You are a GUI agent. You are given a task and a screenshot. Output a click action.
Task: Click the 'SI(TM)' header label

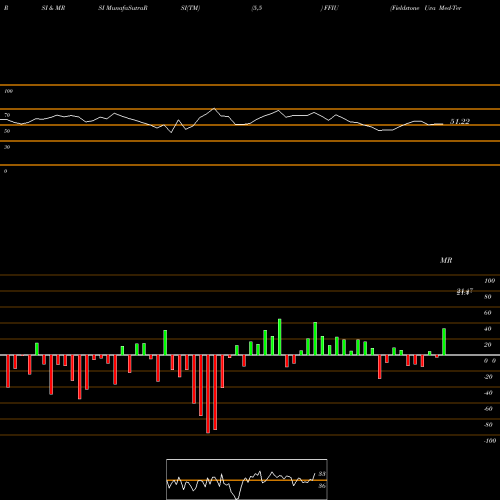coord(190,8)
